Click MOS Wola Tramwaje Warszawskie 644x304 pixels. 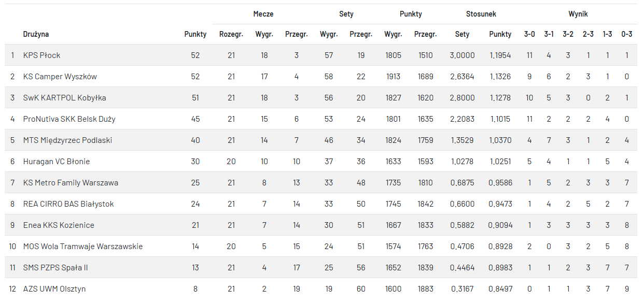[x=83, y=247]
